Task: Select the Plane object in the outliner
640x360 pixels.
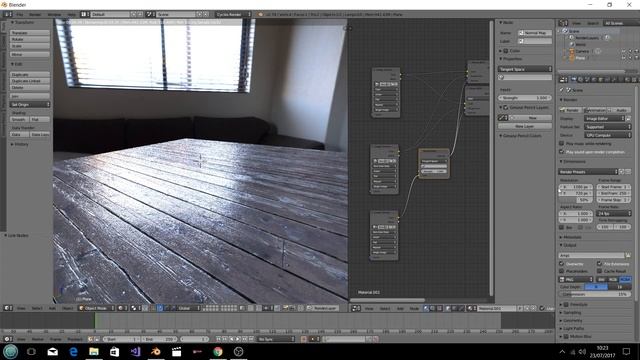Action: [x=580, y=58]
